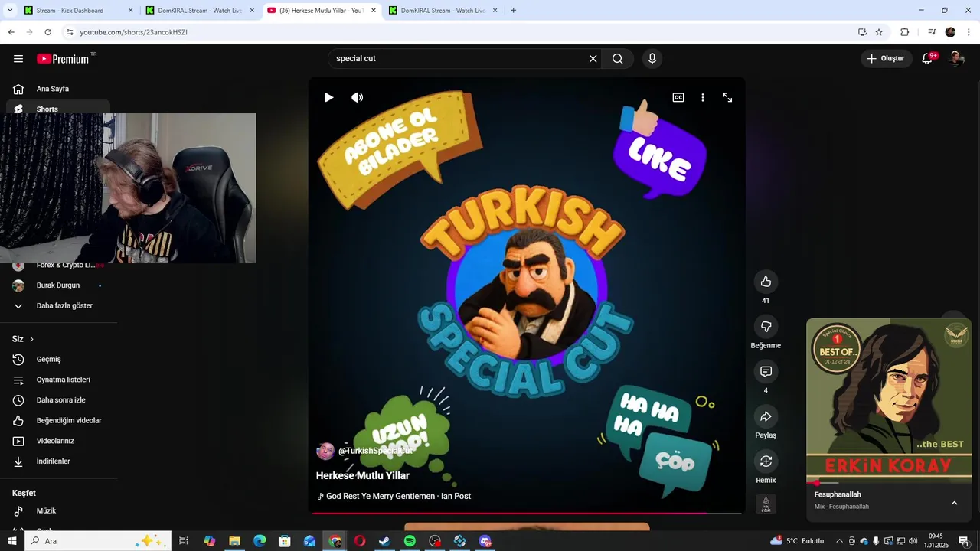Image resolution: width=980 pixels, height=551 pixels.
Task: Clear the 'special cut' search text
Action: (x=593, y=58)
